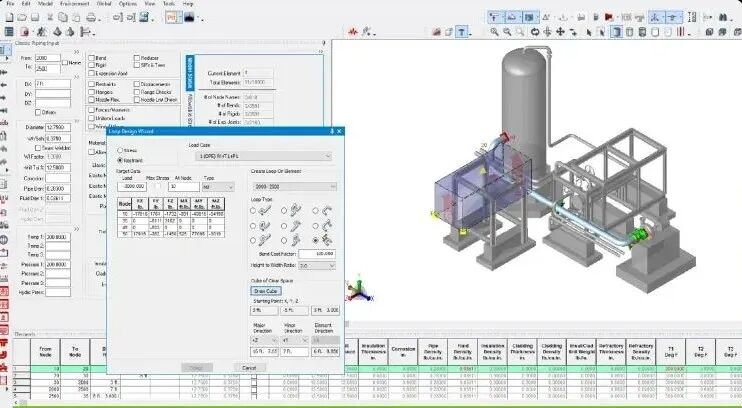Click the red flag toolbar icon

tap(609, 18)
